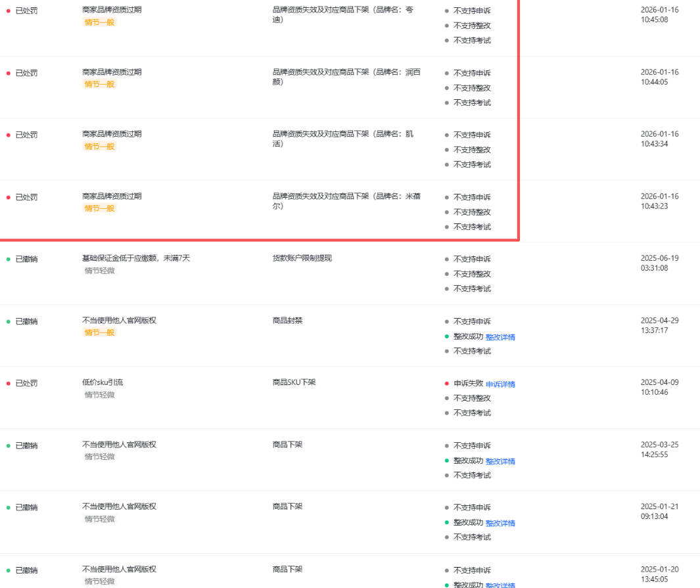Open 整改详情 for the 2025-01-21 record

click(x=500, y=523)
